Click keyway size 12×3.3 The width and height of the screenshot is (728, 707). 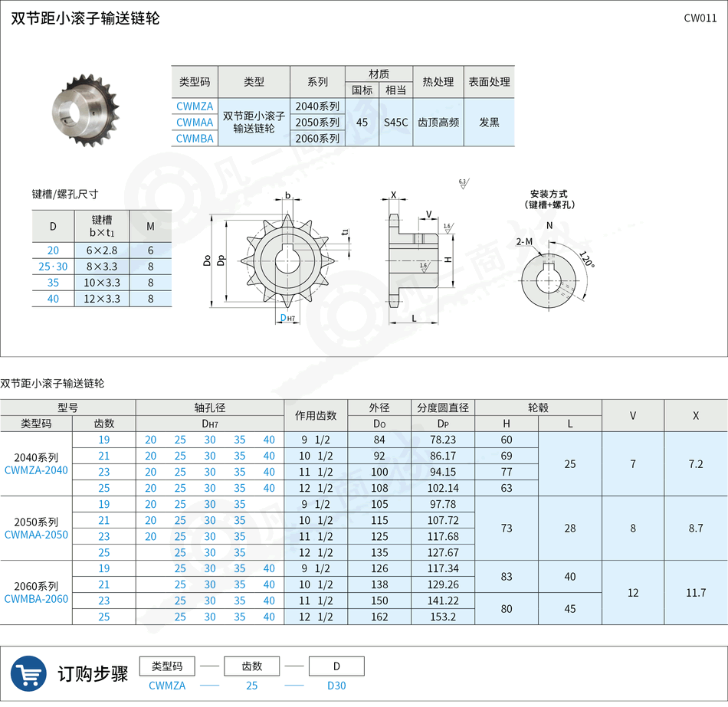pyautogui.click(x=102, y=299)
